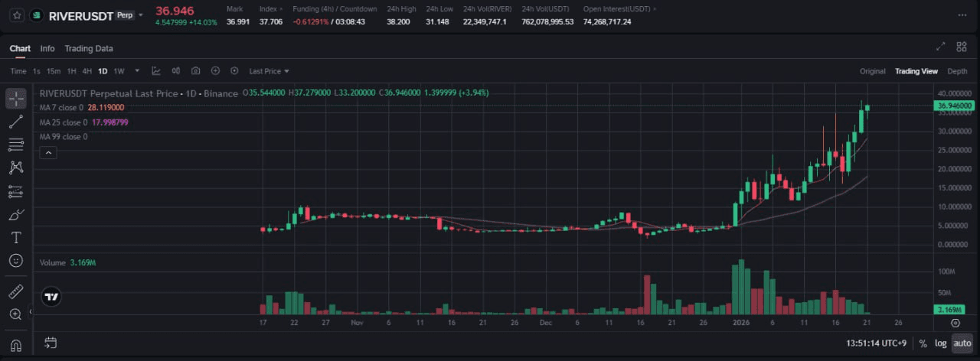Click the TradingView logo badge

(x=51, y=297)
